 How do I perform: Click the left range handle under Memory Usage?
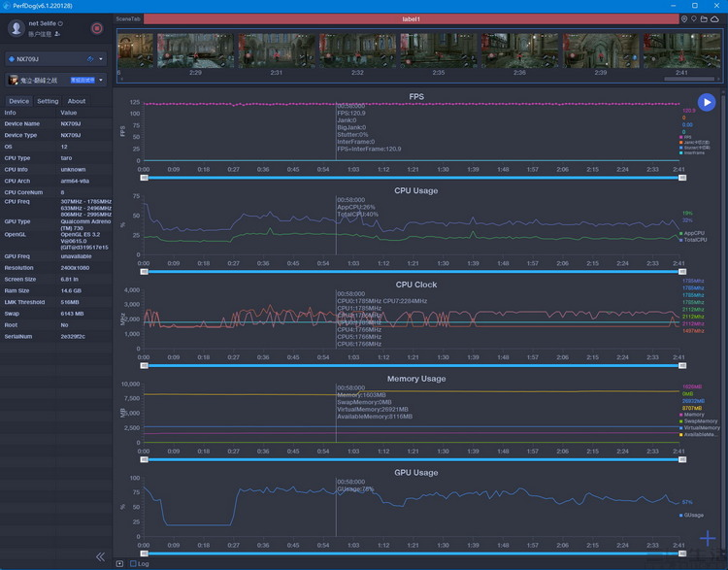tap(144, 460)
